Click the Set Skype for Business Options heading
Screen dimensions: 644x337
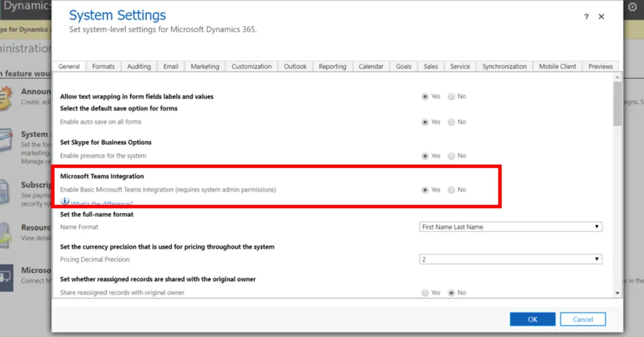point(106,142)
